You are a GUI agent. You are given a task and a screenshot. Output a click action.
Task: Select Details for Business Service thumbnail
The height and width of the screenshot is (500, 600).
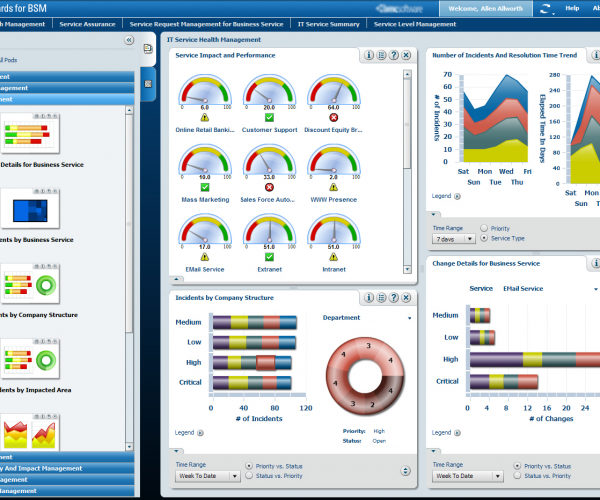click(x=31, y=133)
